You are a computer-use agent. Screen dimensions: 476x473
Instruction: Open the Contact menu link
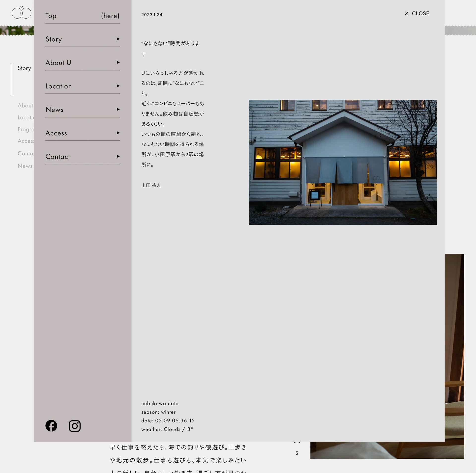[x=58, y=157]
